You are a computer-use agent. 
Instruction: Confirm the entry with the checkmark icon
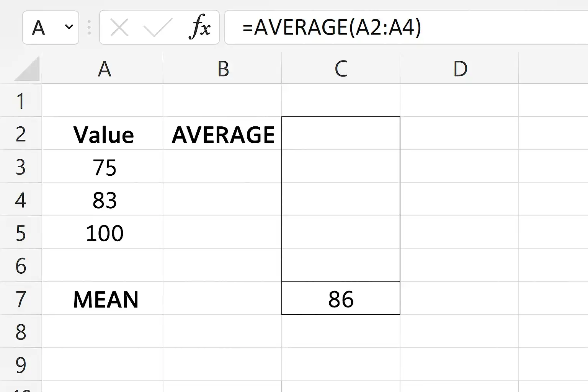pos(157,28)
